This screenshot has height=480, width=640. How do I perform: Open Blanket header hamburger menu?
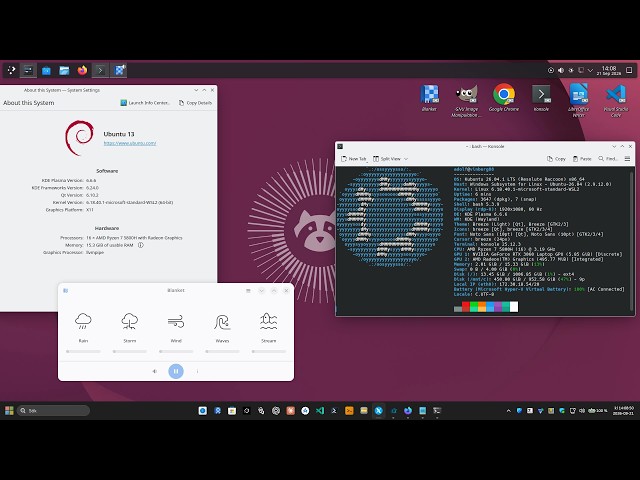click(248, 291)
